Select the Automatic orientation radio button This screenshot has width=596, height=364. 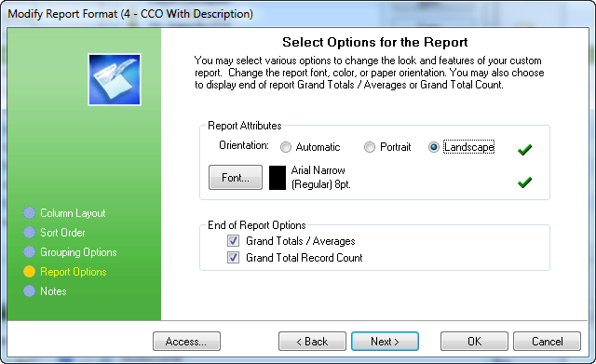286,147
